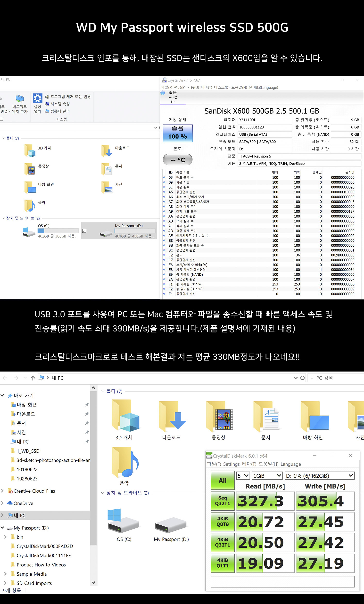The height and width of the screenshot is (604, 364).
Task: Open the address bar history dropdown
Action: point(296,378)
